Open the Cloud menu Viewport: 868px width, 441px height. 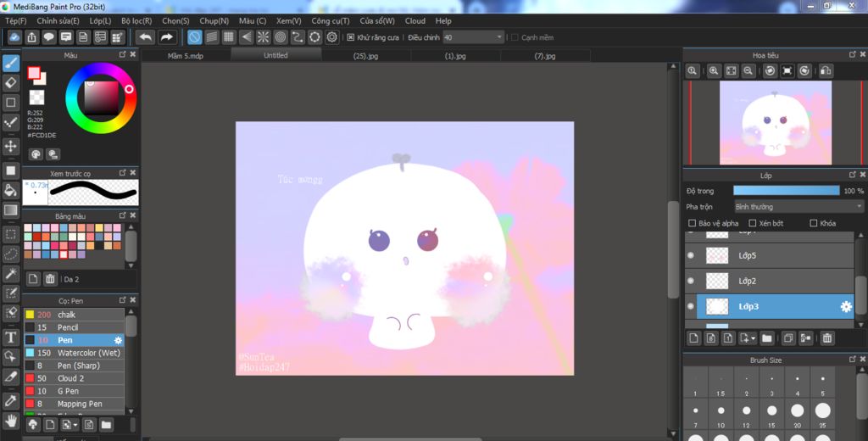click(415, 21)
